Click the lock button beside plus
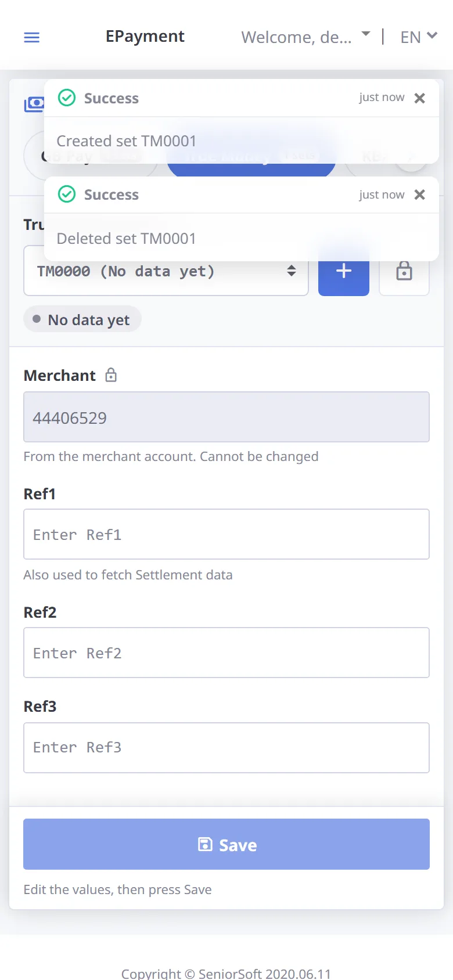This screenshot has height=980, width=453. click(404, 271)
